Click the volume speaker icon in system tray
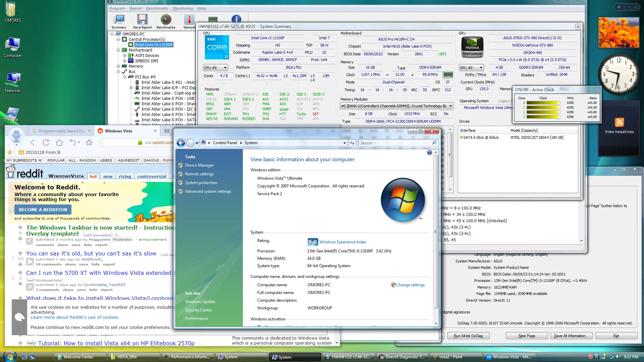Image resolution: width=644 pixels, height=362 pixels. pos(618,357)
